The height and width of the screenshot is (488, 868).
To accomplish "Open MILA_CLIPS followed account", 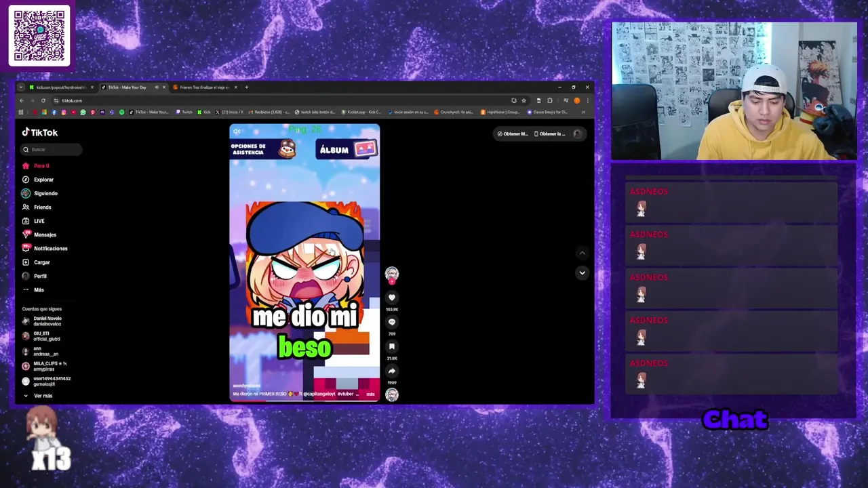I will coord(45,366).
